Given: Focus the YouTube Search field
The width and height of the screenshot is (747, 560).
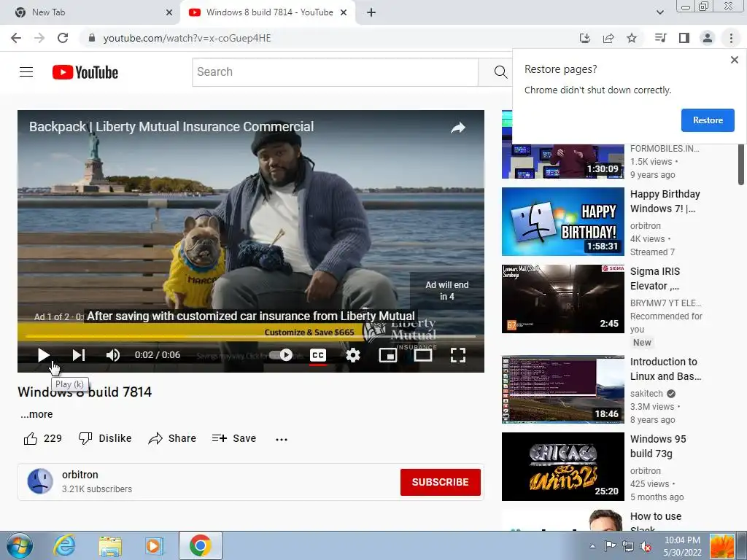Looking at the screenshot, I should pyautogui.click(x=336, y=72).
